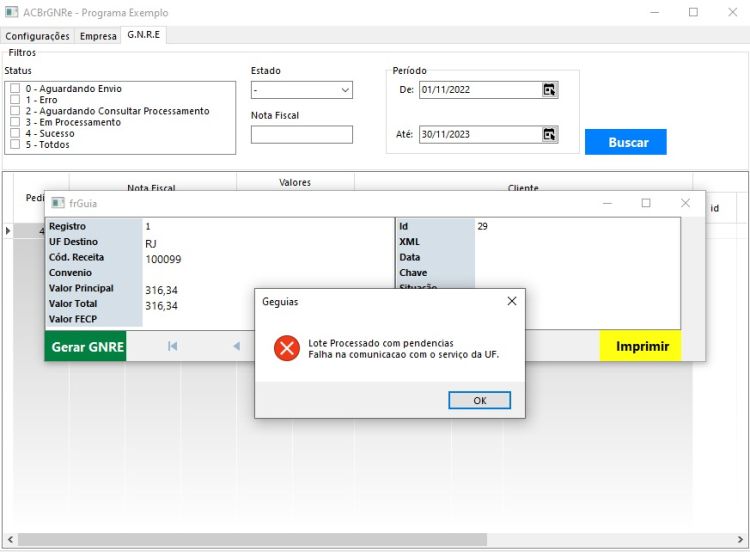Image resolution: width=750 pixels, height=552 pixels.
Task: Check '2 - Aguardando Consultar Processamento'
Action: 15,111
